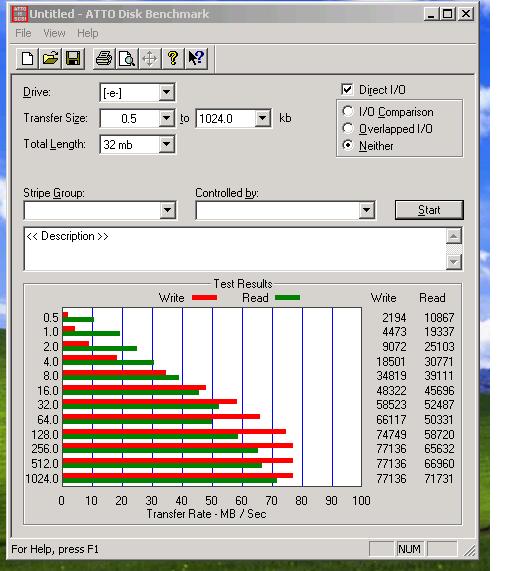Click 'Transfer Rate - MB / Sec' axis label

pyautogui.click(x=206, y=514)
